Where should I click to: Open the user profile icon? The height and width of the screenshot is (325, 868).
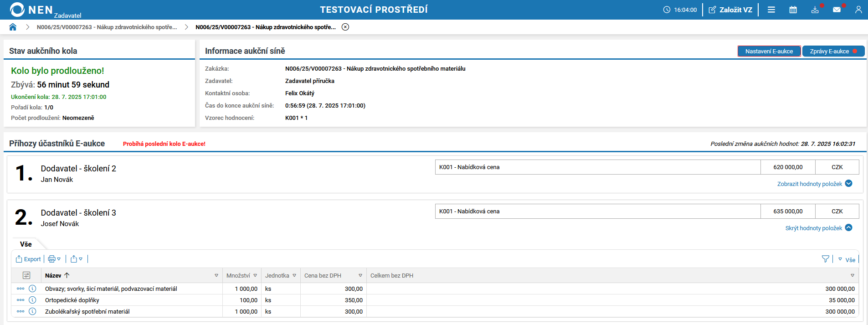(858, 10)
